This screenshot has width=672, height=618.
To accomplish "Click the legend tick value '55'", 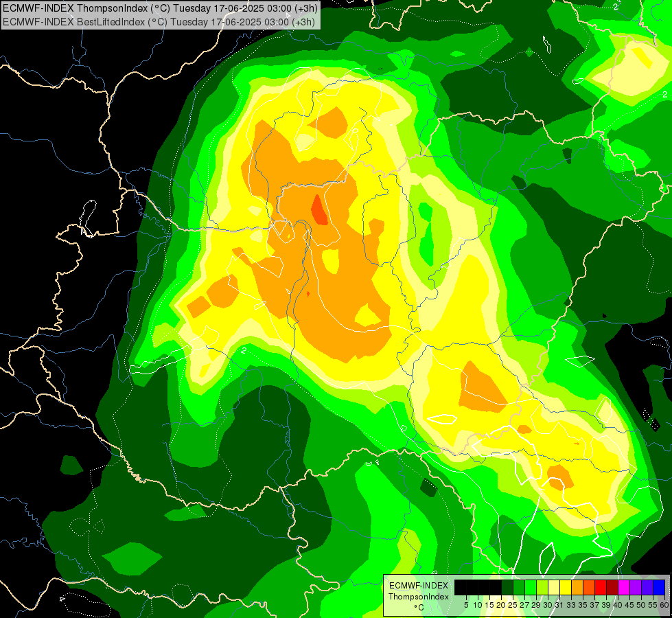I will (x=653, y=605).
